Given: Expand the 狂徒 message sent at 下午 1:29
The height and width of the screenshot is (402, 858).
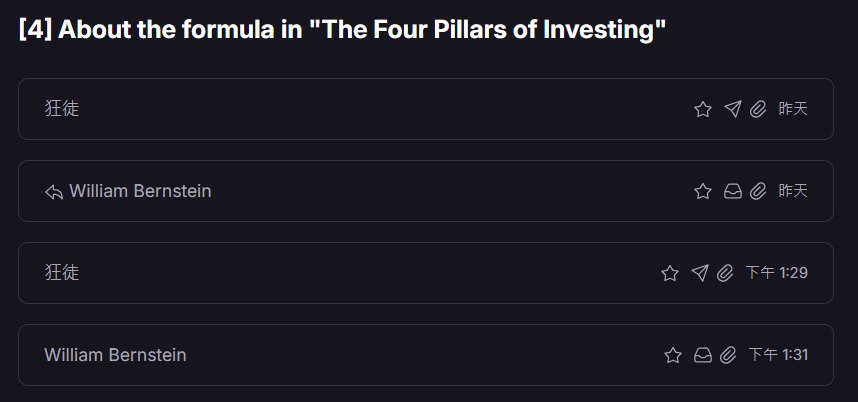Looking at the screenshot, I should coord(350,273).
